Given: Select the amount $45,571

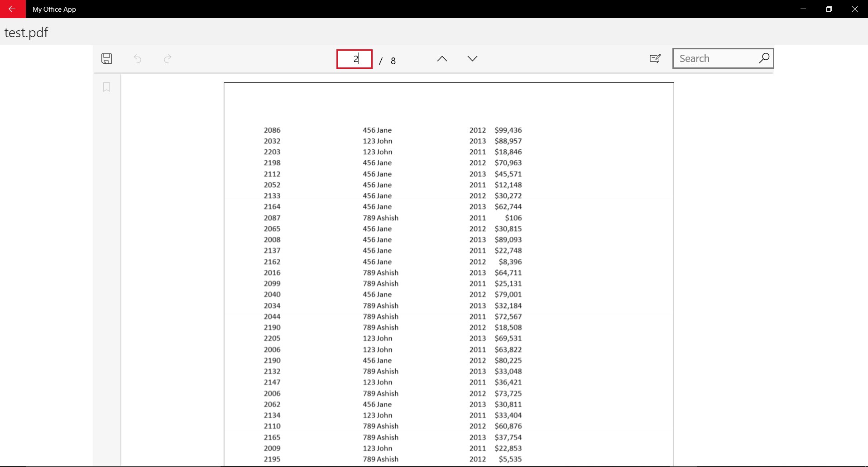Looking at the screenshot, I should (508, 174).
